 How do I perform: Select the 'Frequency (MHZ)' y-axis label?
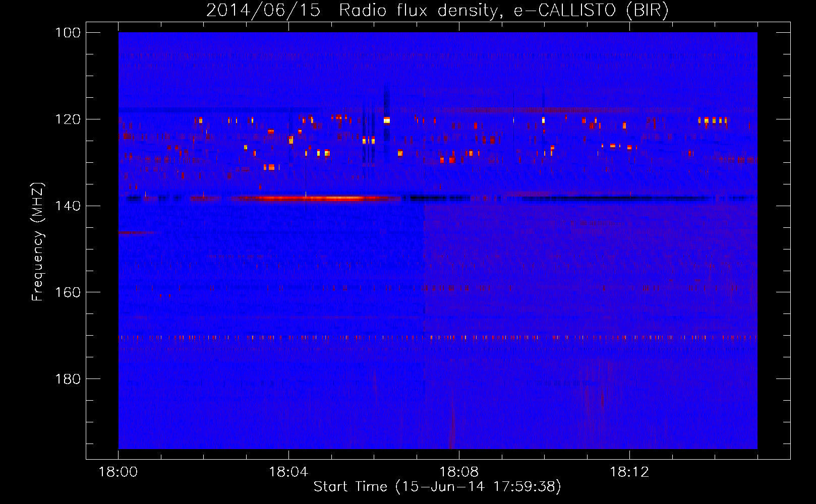[38, 242]
